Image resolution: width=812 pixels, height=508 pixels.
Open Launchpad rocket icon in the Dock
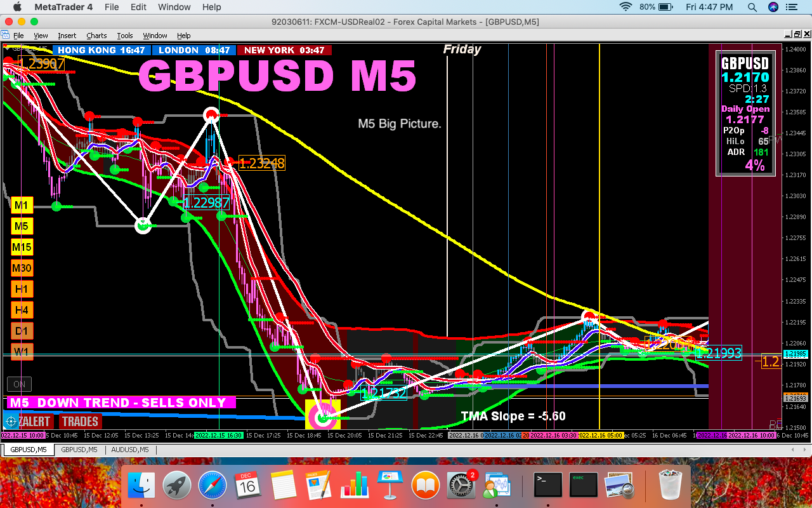(177, 486)
